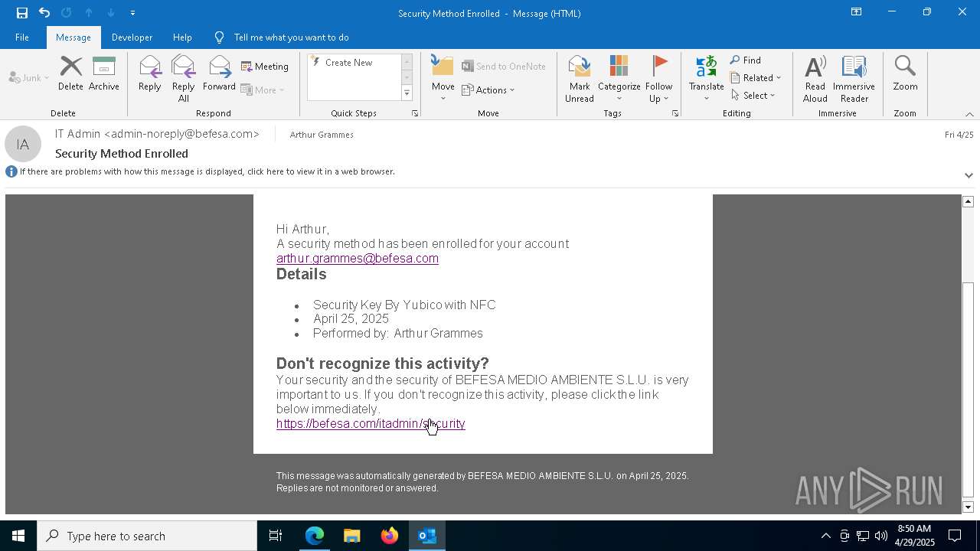Click the sender IT Admin address
This screenshot has height=551, width=980.
tap(157, 134)
